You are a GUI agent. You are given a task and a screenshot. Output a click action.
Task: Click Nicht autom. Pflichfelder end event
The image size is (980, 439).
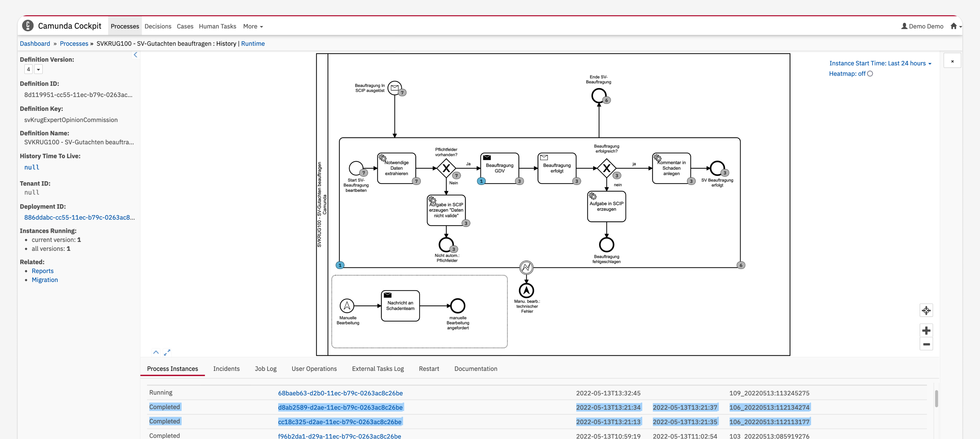(446, 245)
